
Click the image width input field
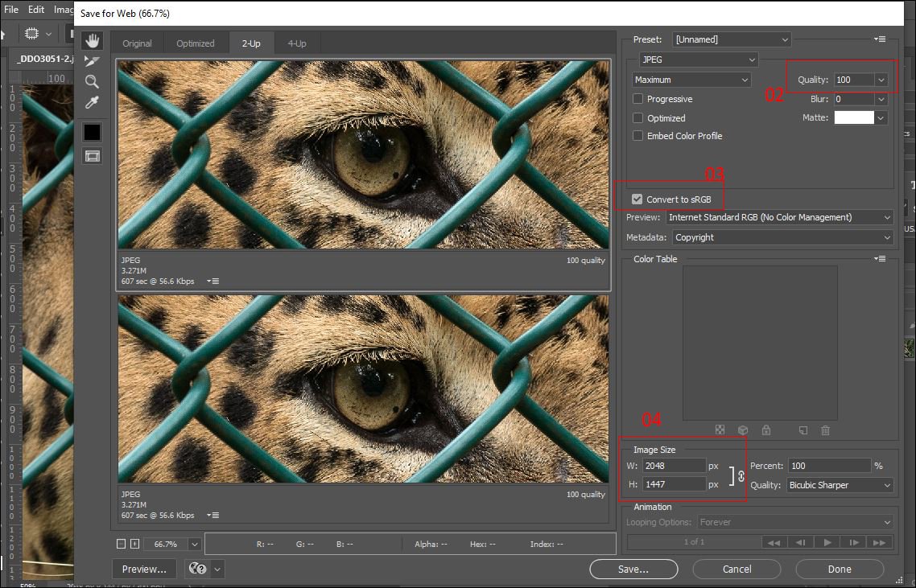coord(675,465)
